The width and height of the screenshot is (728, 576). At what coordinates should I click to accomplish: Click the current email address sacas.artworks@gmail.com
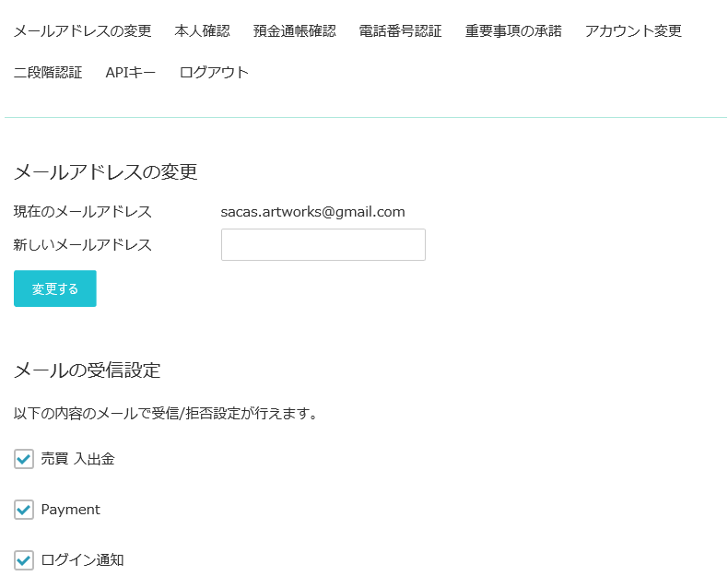pyautogui.click(x=312, y=212)
